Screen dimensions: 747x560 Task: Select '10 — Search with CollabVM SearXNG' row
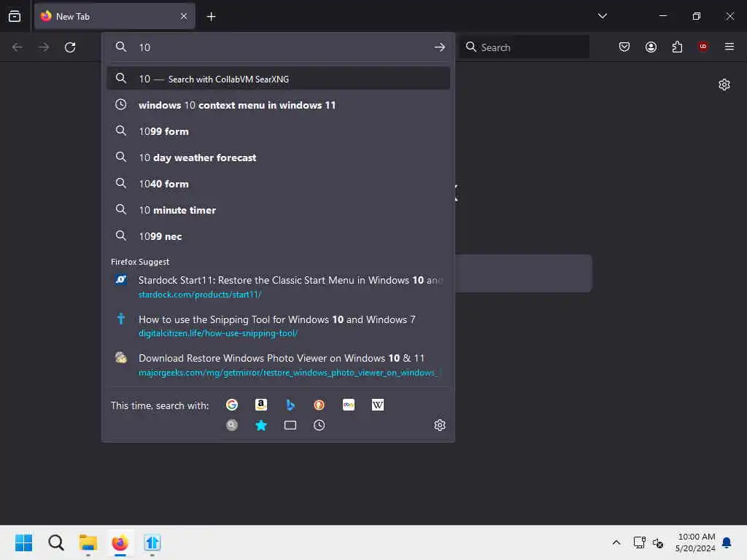[278, 79]
